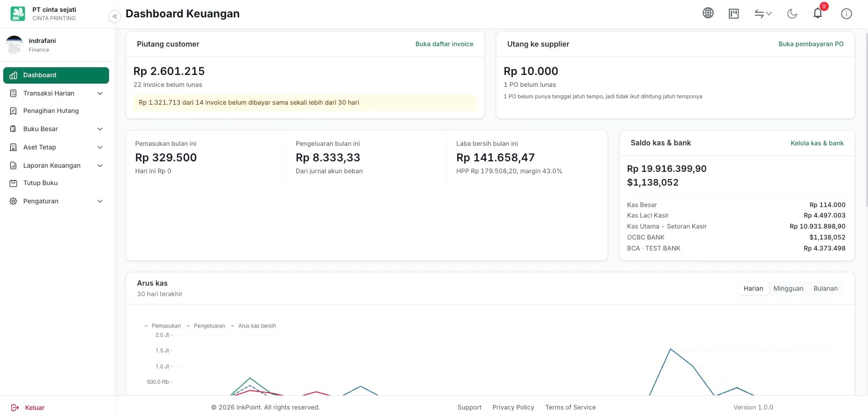The width and height of the screenshot is (868, 415).
Task: Click the Kas Laci Kasir balance row
Action: [x=736, y=215]
